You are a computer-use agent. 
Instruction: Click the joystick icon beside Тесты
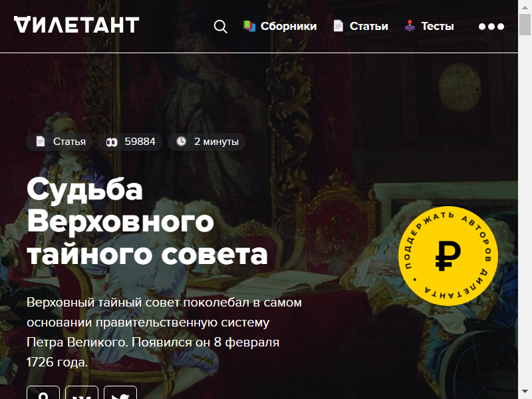tap(410, 26)
